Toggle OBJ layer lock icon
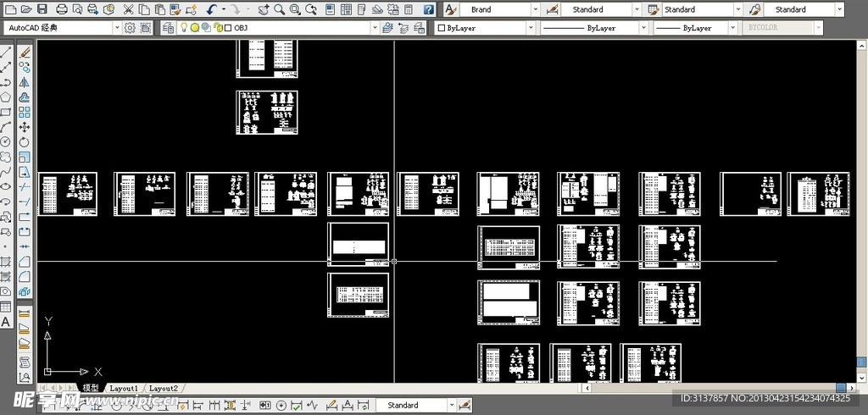868x415 pixels. point(218,28)
